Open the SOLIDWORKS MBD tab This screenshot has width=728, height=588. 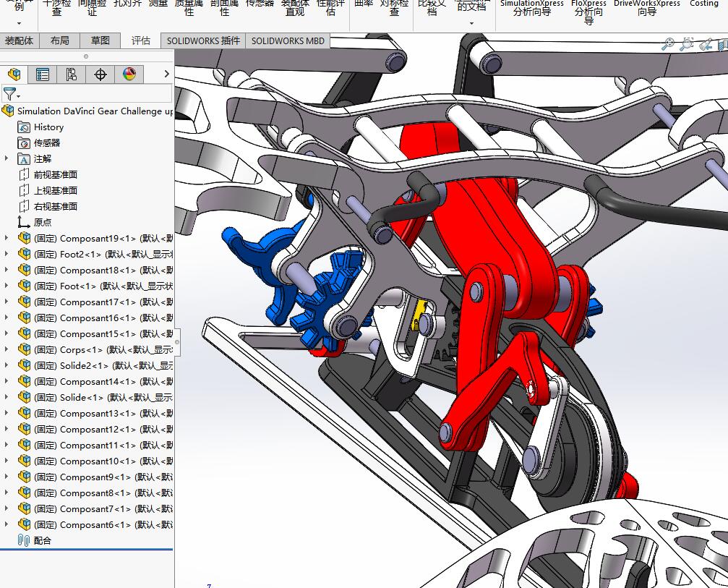pyautogui.click(x=288, y=41)
